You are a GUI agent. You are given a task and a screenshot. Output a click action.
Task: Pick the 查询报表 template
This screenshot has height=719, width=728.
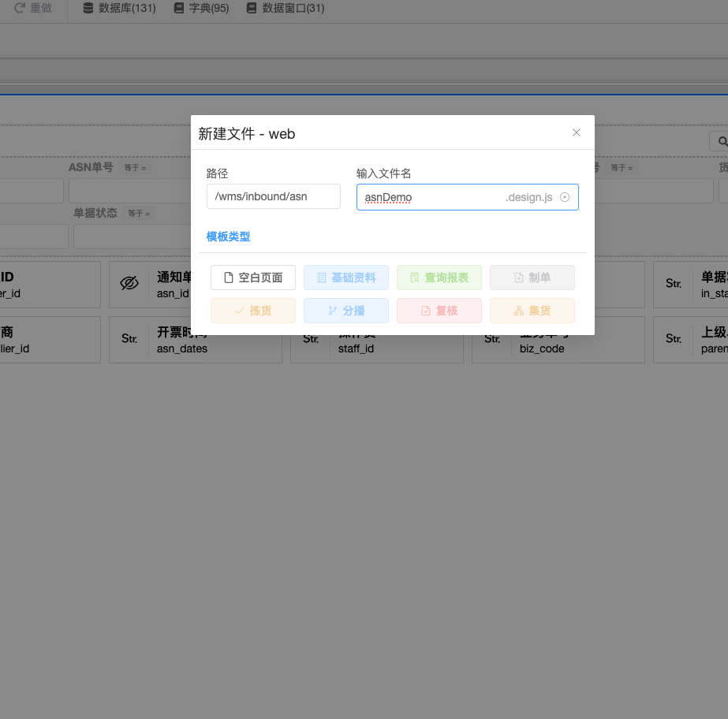[x=439, y=278]
